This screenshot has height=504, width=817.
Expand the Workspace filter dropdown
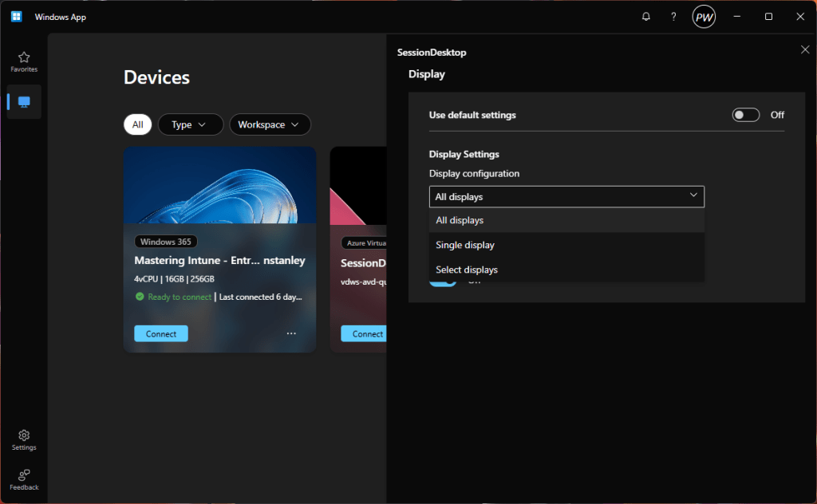tap(270, 124)
